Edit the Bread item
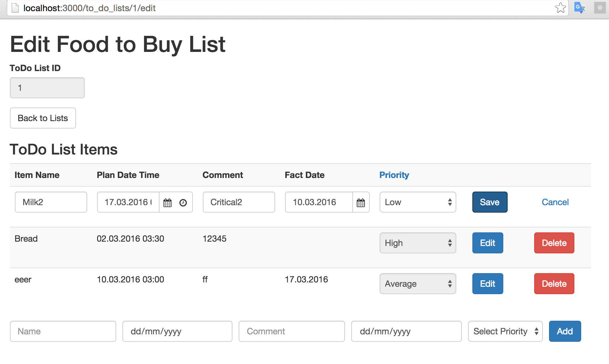The width and height of the screenshot is (609, 364). point(488,243)
